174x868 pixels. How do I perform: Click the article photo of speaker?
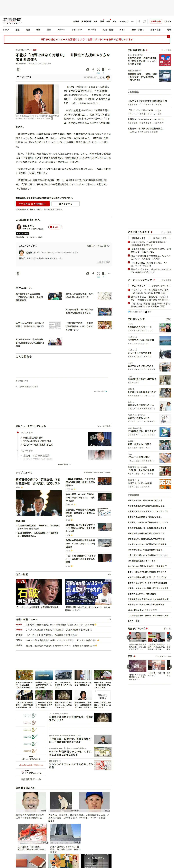[38, 99]
